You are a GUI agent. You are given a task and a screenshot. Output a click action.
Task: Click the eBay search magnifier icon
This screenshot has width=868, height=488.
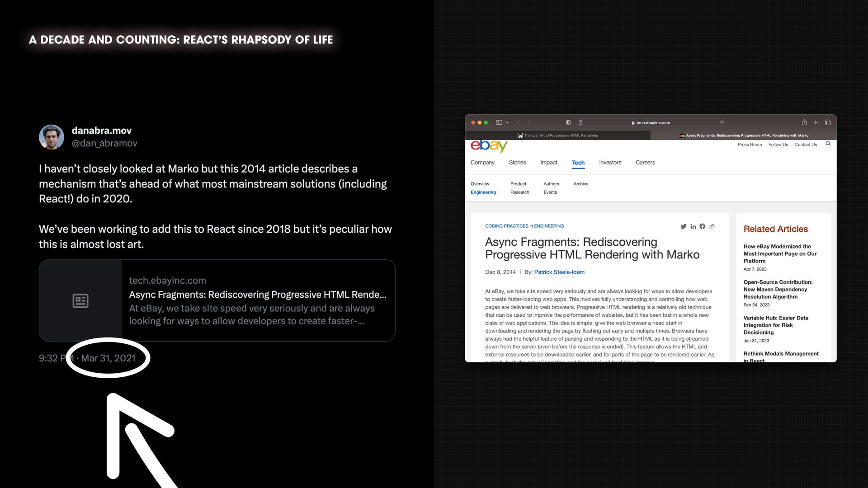click(828, 144)
